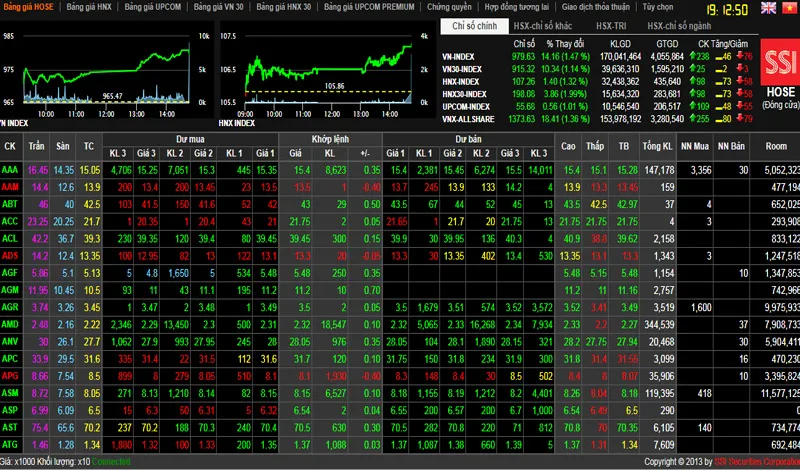Click the Sàn column header

(x=63, y=146)
